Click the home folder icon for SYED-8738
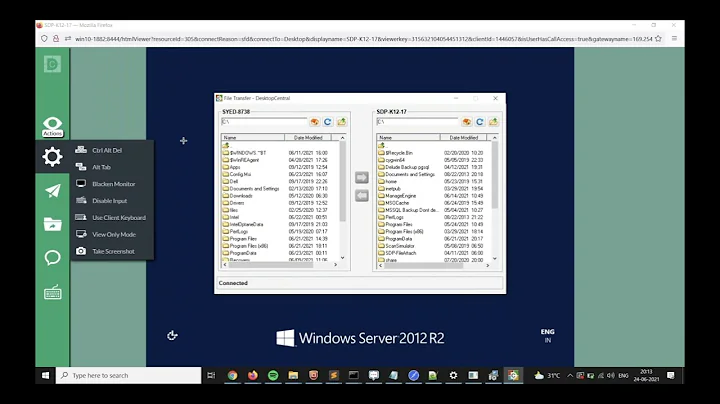 point(315,122)
